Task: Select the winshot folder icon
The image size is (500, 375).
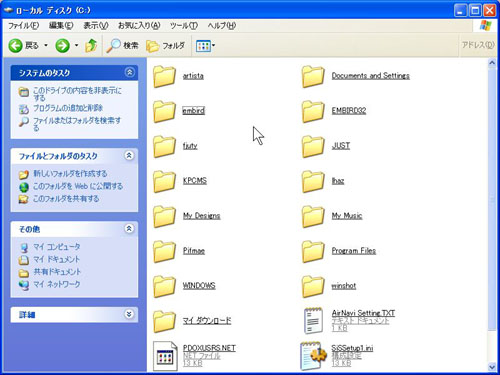Action: [313, 286]
